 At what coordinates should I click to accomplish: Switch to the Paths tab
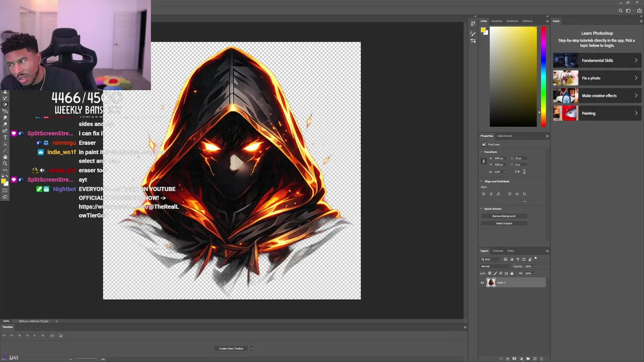[x=511, y=251]
